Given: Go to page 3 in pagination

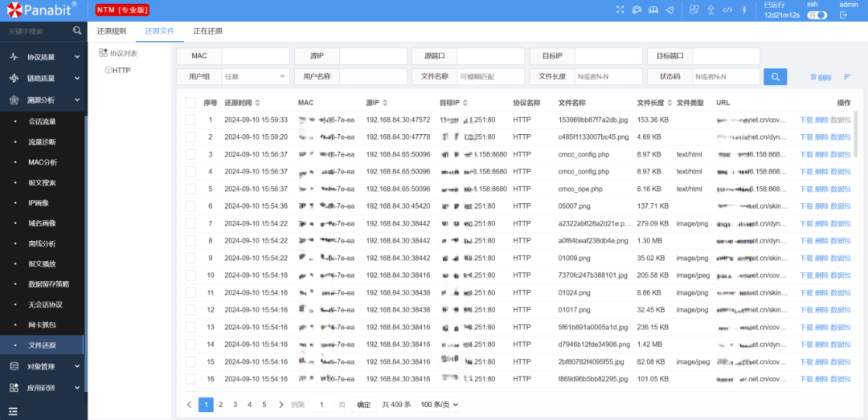Looking at the screenshot, I should 235,405.
